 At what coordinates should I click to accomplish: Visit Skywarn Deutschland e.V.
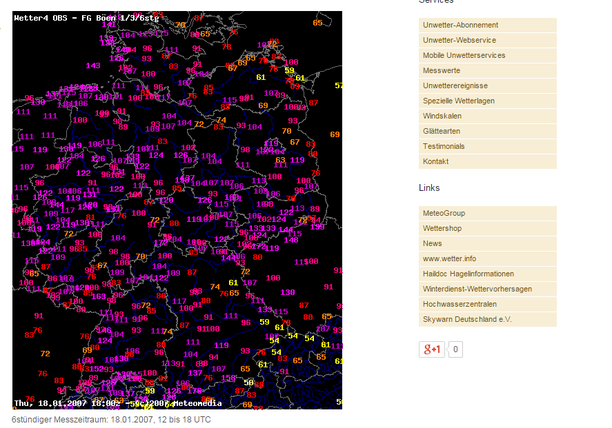pos(466,319)
